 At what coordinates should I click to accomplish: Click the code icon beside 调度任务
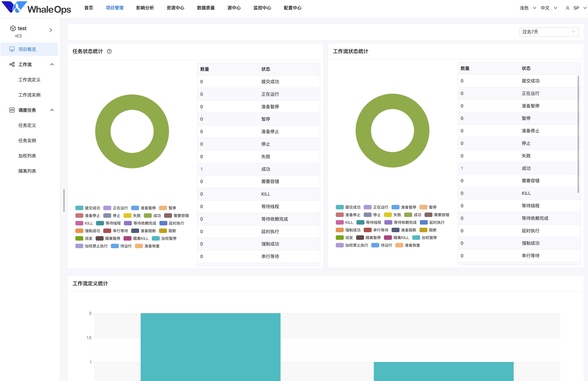(12, 110)
